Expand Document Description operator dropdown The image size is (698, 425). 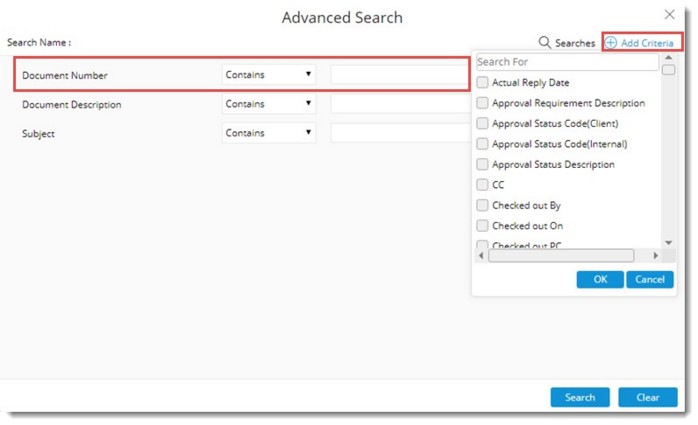click(269, 104)
